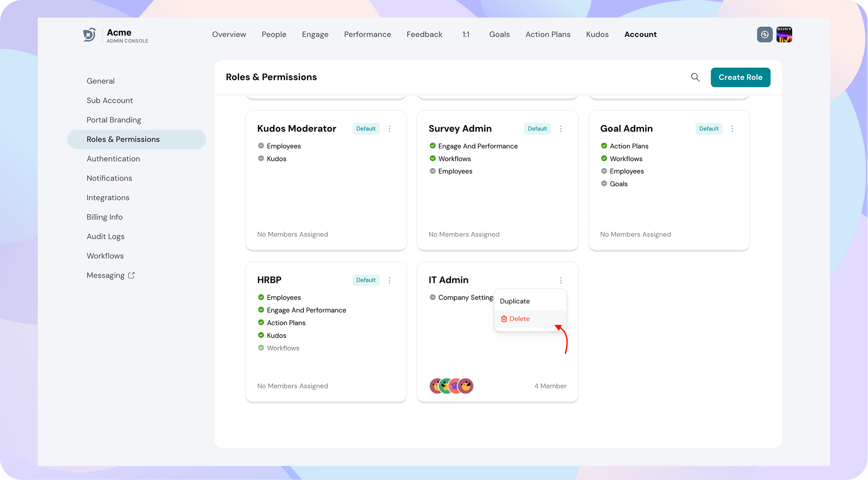Open General settings in sidebar
The width and height of the screenshot is (868, 480).
(x=101, y=81)
